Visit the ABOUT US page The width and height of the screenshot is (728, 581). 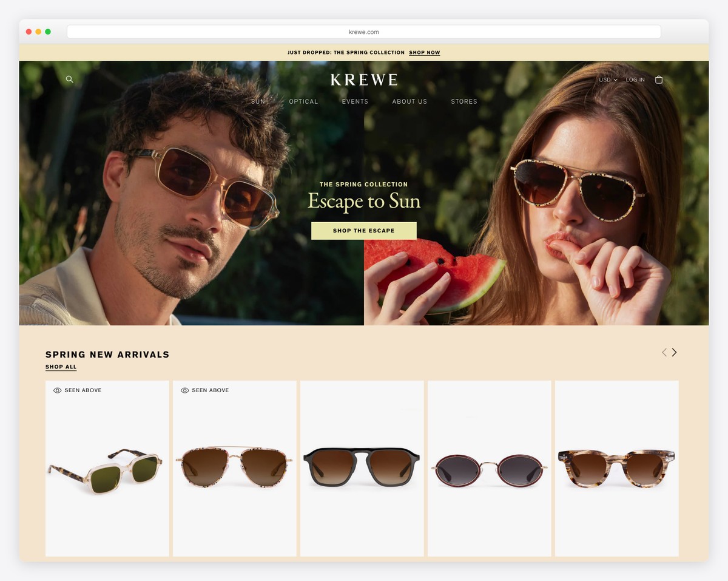[409, 101]
